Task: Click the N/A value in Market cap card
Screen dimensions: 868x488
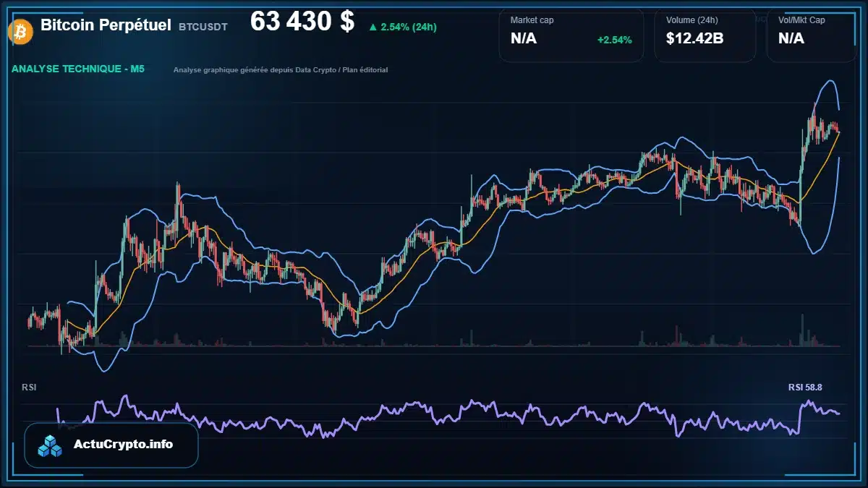Action: point(524,39)
